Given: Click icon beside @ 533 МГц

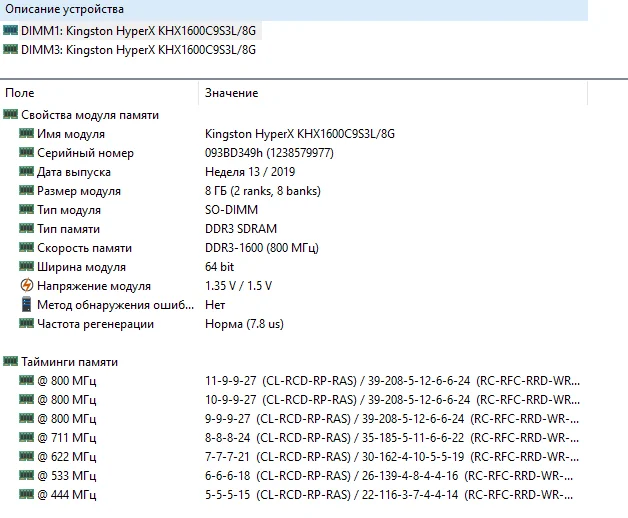Looking at the screenshot, I should (26, 475).
